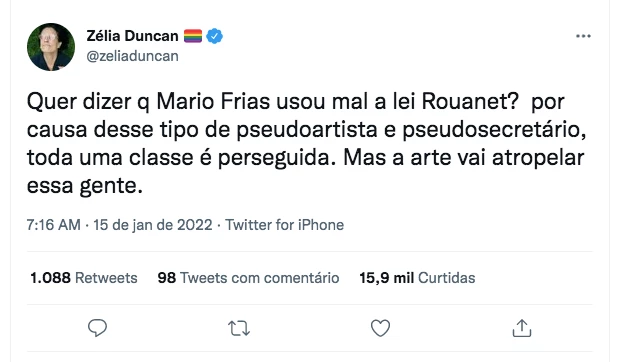Click the rainbow flag emoji

(193, 36)
